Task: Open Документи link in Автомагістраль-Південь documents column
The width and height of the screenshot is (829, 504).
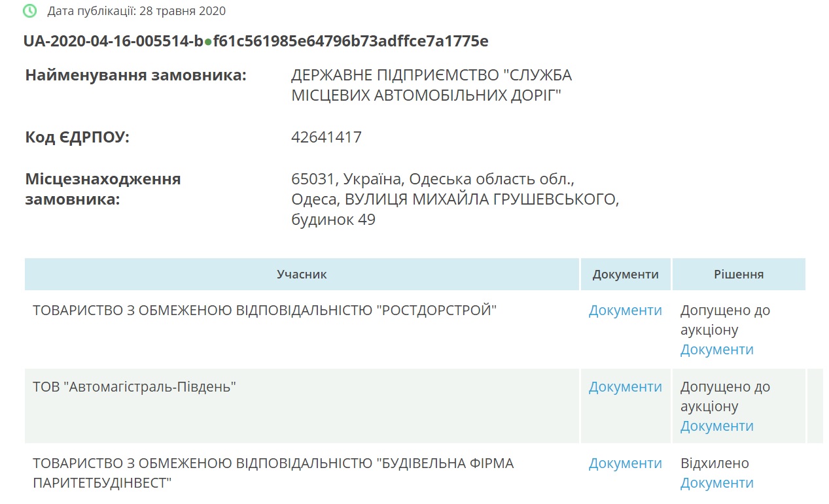Action: [x=626, y=387]
